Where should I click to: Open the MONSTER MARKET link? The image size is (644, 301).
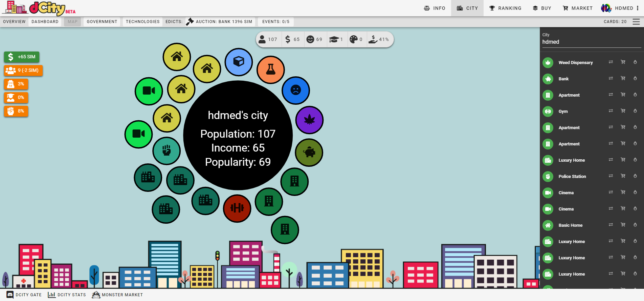point(117,295)
